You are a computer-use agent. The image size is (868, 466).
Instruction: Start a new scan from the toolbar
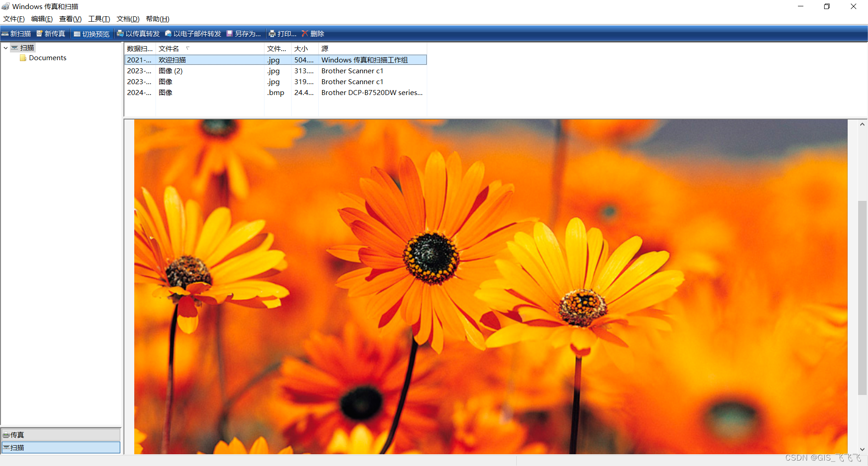tap(16, 34)
